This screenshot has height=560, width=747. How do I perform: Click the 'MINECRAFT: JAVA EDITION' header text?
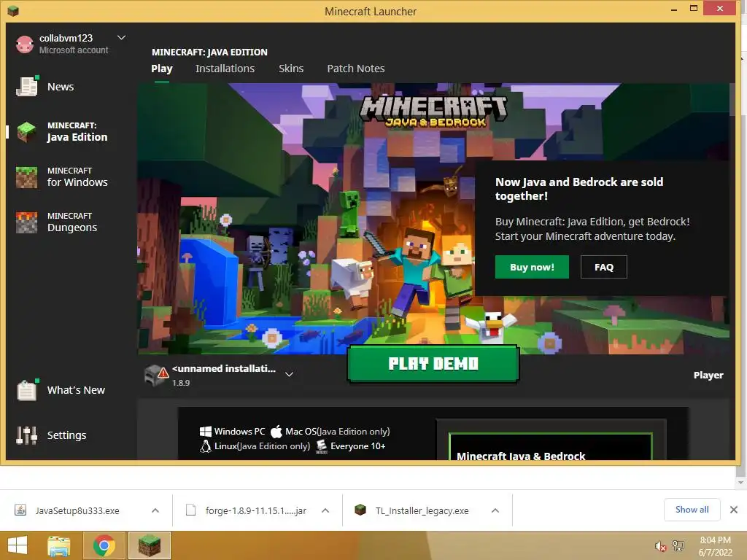pos(209,52)
